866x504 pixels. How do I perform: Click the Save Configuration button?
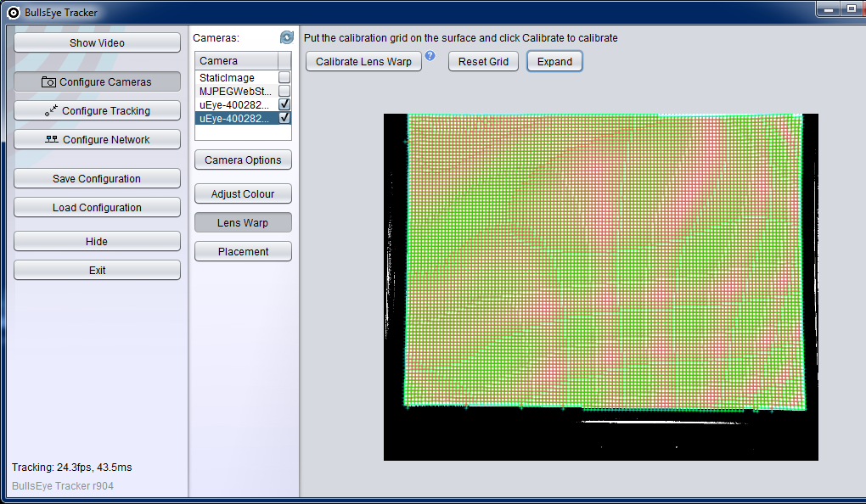pos(97,179)
